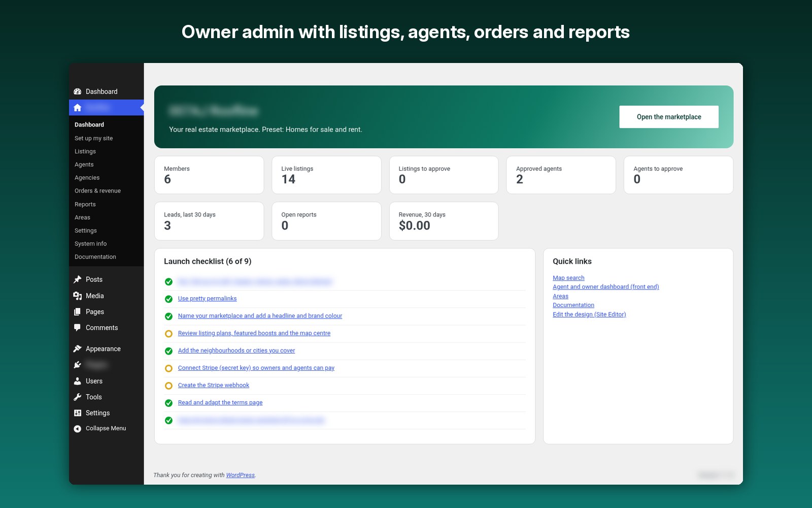Open Edit the design (Site Editor) link
This screenshot has width=812, height=508.
point(589,314)
